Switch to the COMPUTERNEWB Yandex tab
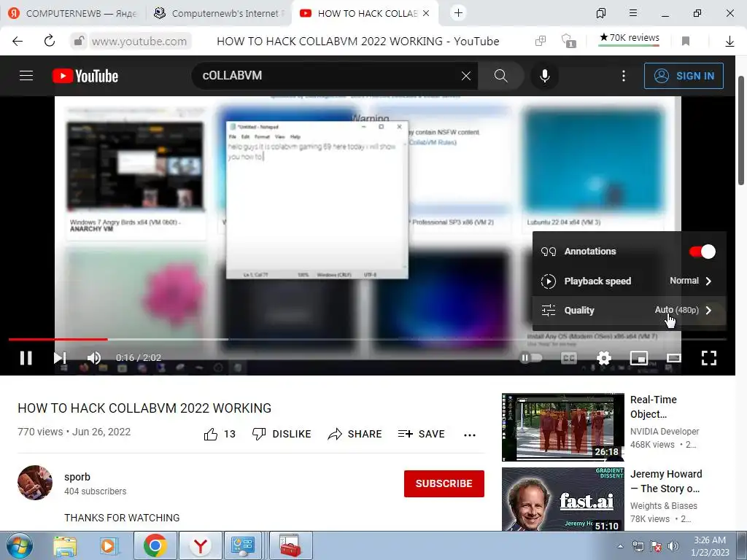 tap(73, 13)
